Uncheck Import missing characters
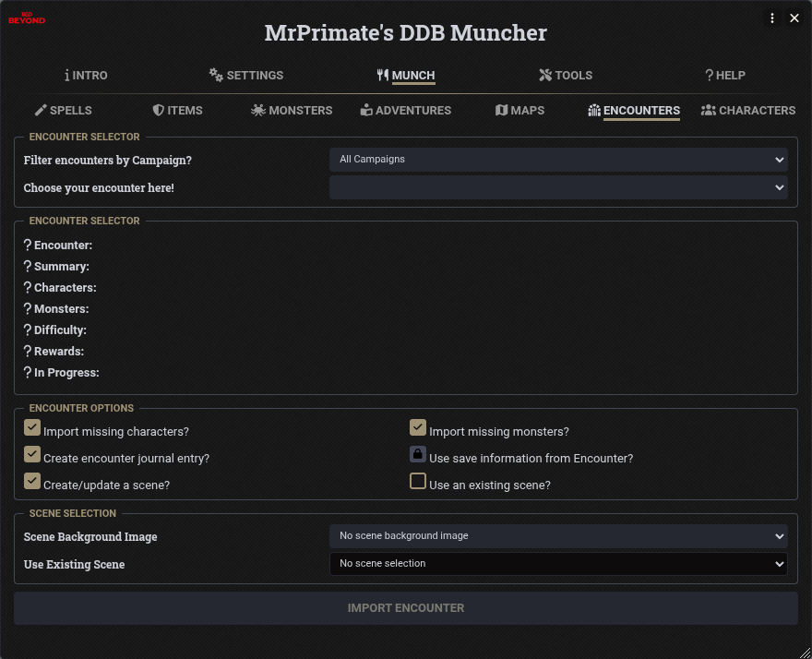The image size is (812, 659). (x=32, y=427)
